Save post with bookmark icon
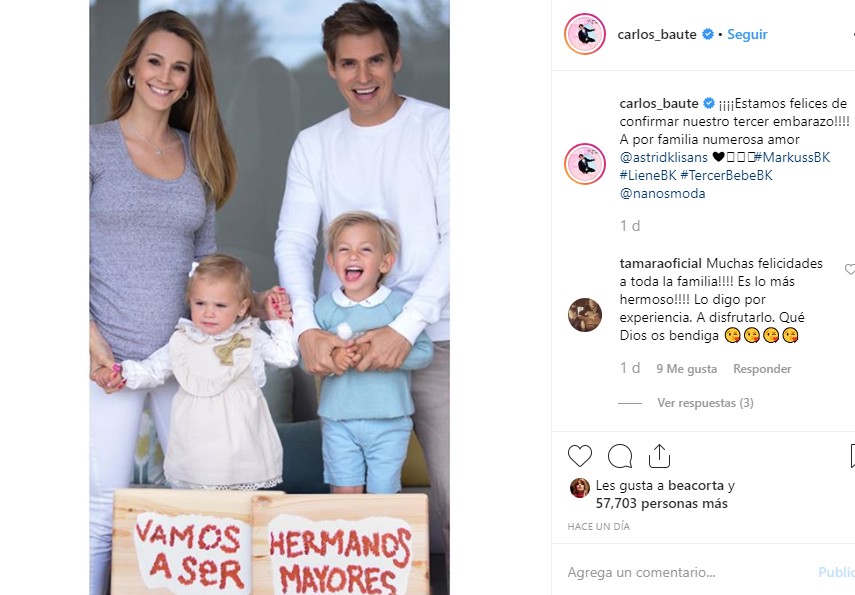The height and width of the screenshot is (595, 855). pyautogui.click(x=852, y=456)
